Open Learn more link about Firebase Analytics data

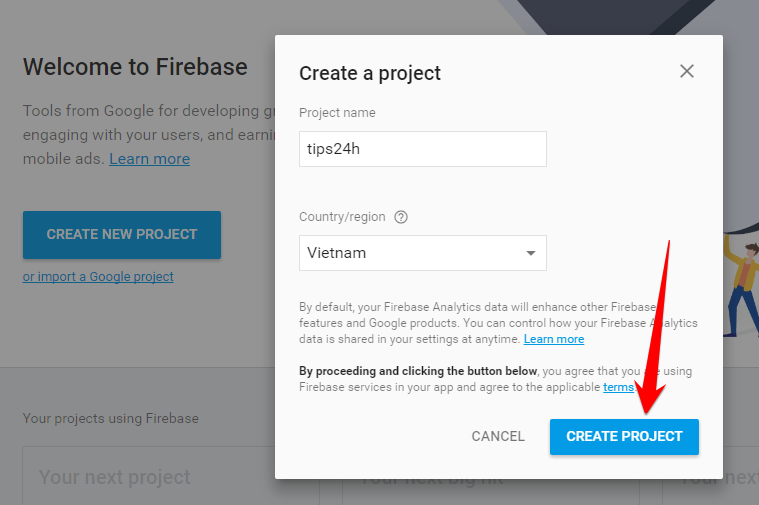coord(554,339)
